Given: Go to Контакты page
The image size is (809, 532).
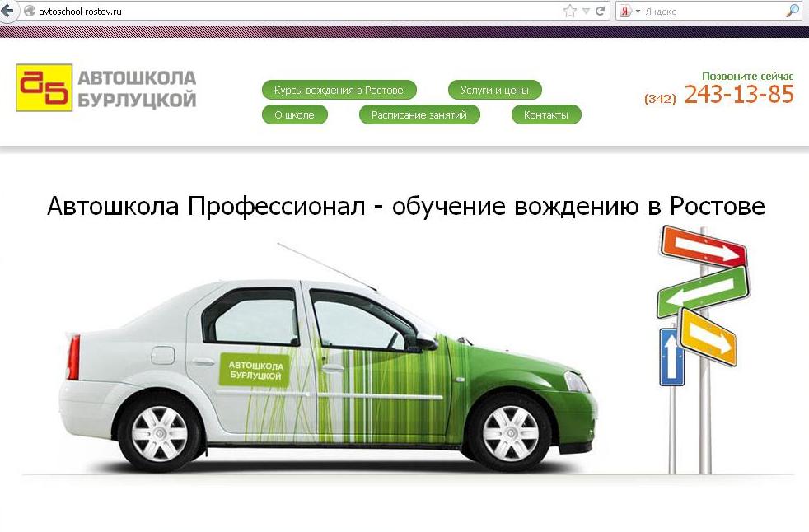Looking at the screenshot, I should [x=546, y=114].
